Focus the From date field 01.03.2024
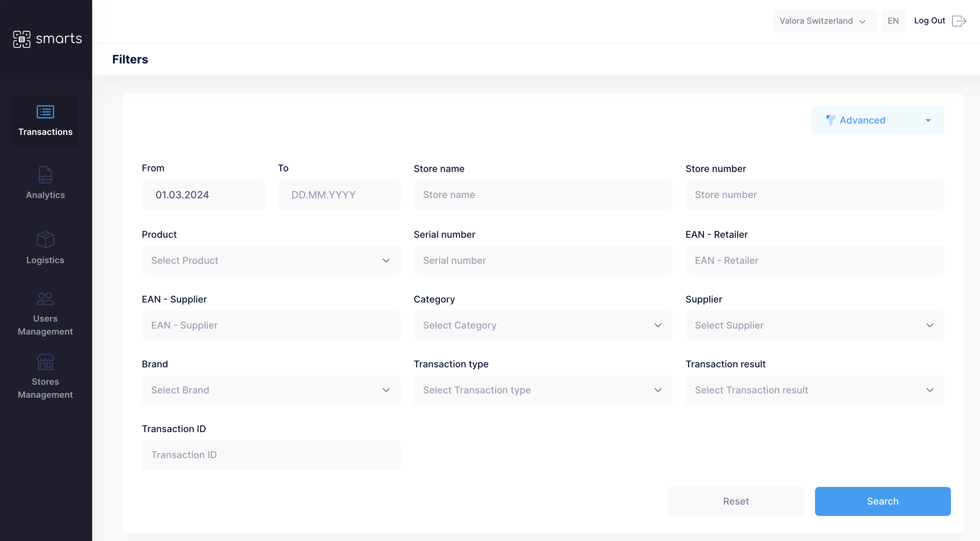 (x=203, y=195)
